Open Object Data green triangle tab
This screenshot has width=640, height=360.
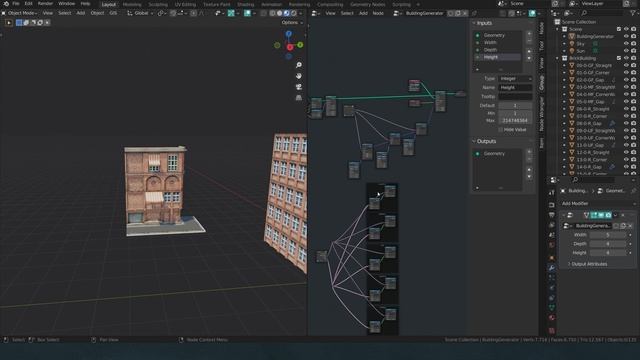pyautogui.click(x=552, y=308)
